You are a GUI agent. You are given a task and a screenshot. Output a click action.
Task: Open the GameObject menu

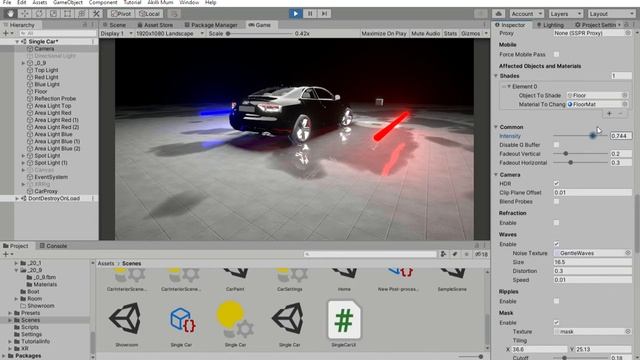(x=68, y=2)
